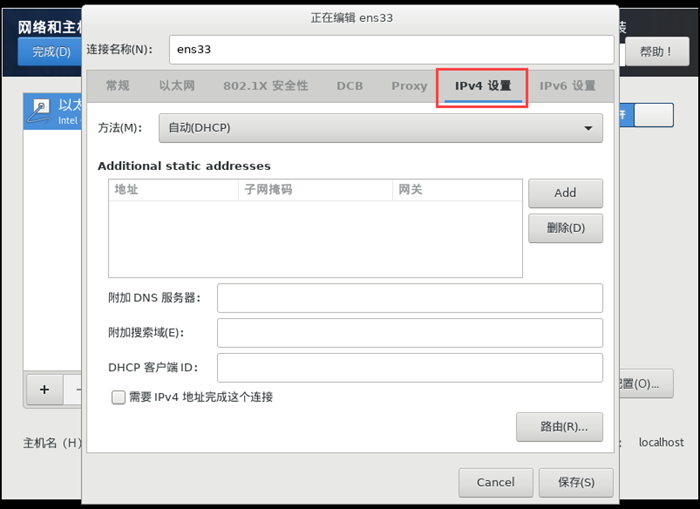Switch to the IPv6 设置 tab
Image resolution: width=700 pixels, height=509 pixels.
pyautogui.click(x=567, y=86)
